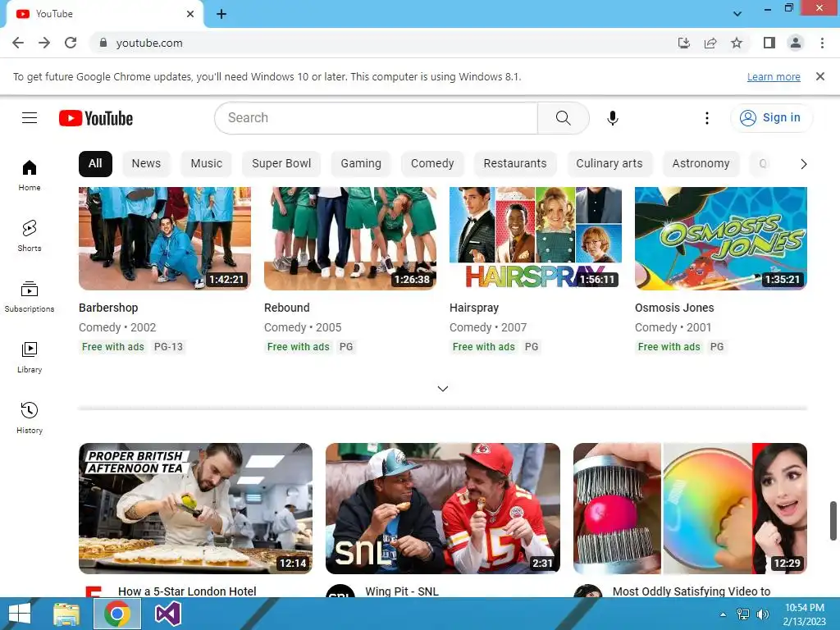This screenshot has width=840, height=630.
Task: Select the Culinary arts chip
Action: 609,164
